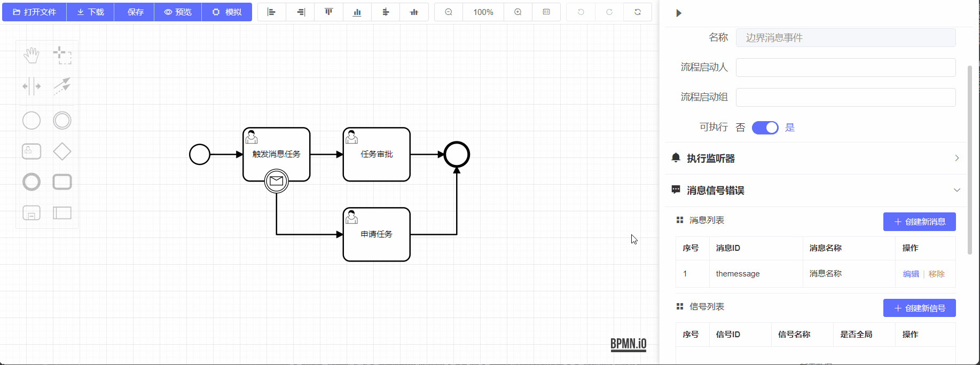This screenshot has width=980, height=365.
Task: Align selected elements to the top
Action: tap(329, 12)
